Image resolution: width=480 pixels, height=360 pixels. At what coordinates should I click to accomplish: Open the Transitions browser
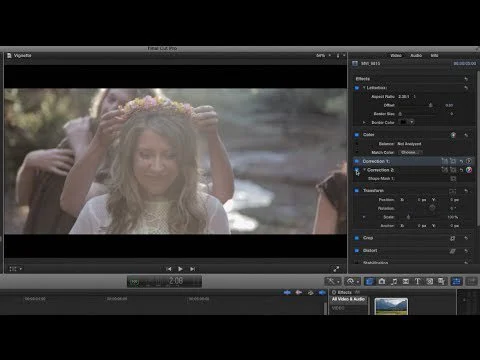tap(406, 281)
